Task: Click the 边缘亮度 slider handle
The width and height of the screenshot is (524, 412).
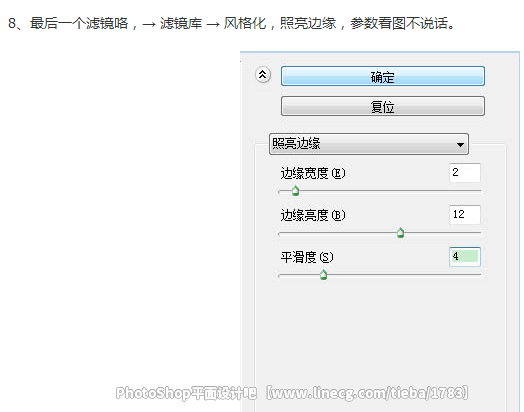Action: (x=400, y=233)
